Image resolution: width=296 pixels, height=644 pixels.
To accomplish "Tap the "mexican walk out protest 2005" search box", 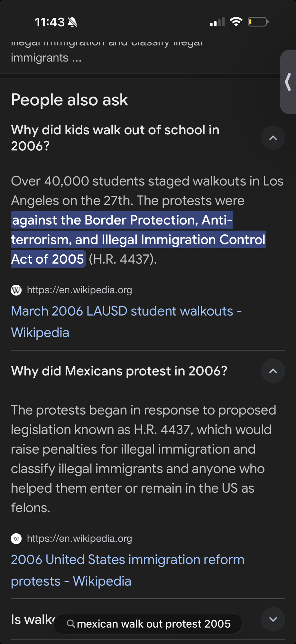I will (153, 624).
